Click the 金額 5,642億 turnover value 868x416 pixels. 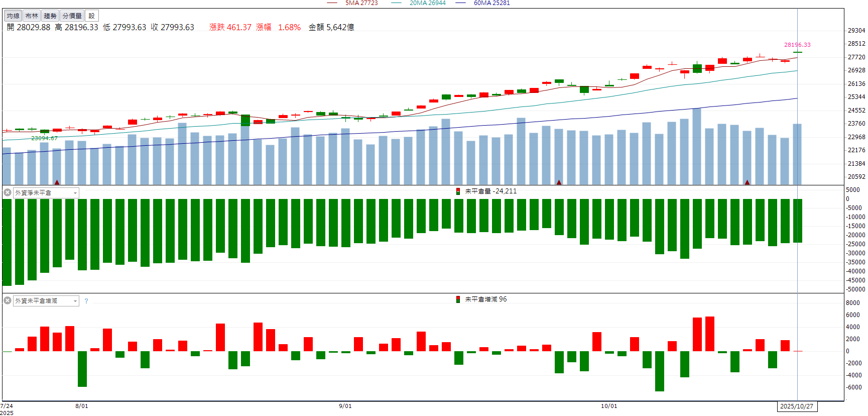tap(331, 27)
